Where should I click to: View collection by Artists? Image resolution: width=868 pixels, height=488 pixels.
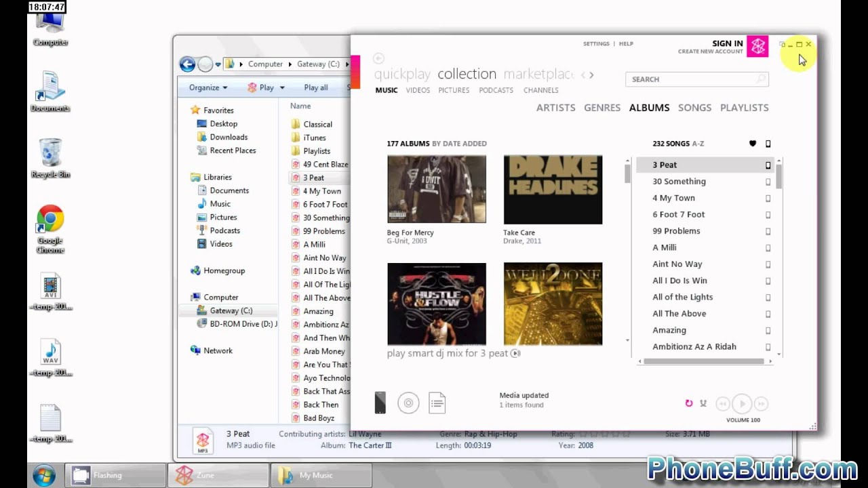555,108
